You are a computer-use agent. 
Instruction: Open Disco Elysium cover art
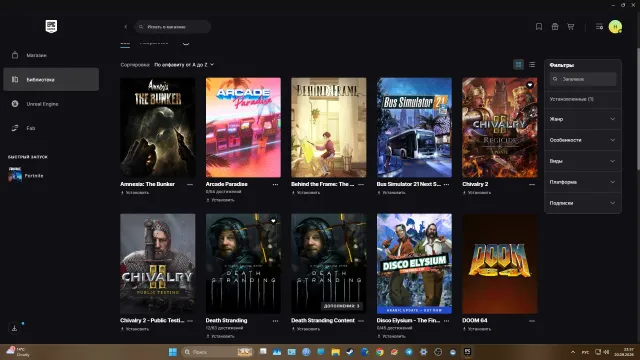(414, 264)
